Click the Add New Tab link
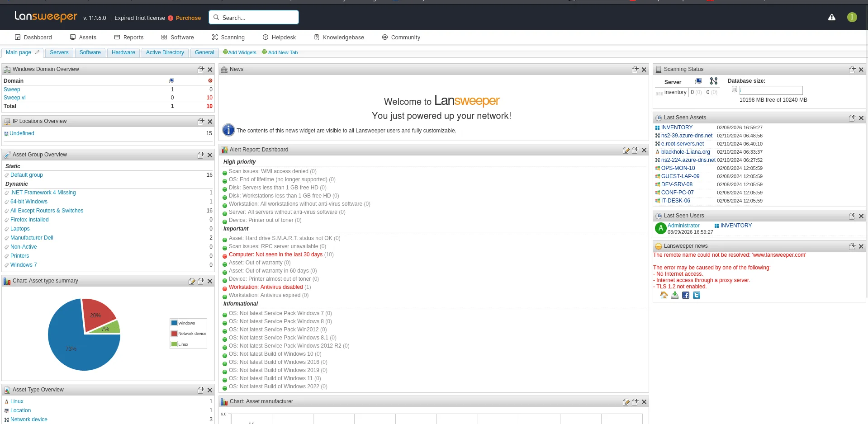 click(x=280, y=52)
